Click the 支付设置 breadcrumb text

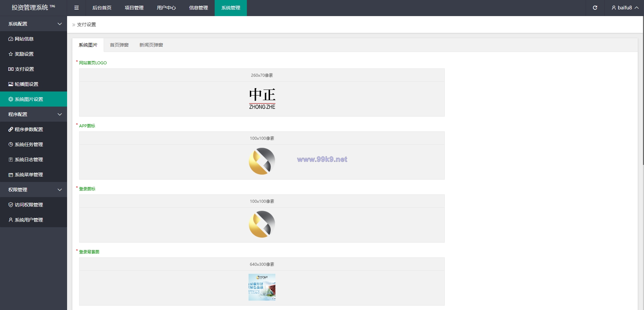(x=87, y=24)
